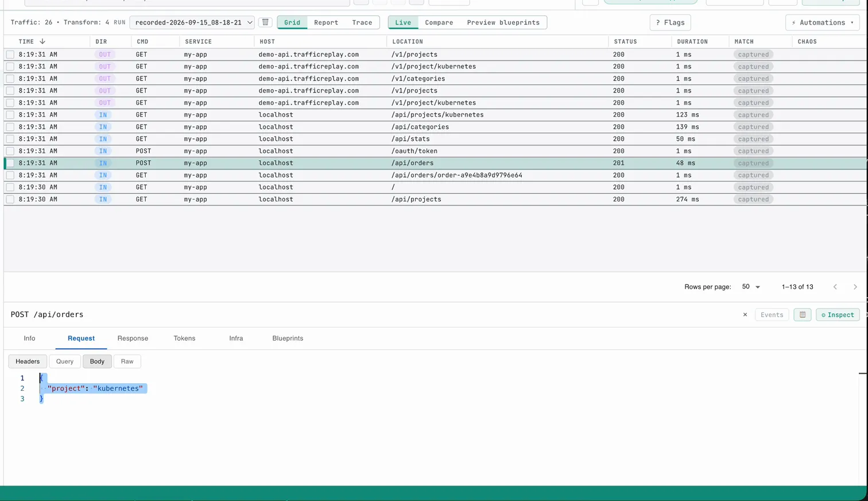Image resolution: width=868 pixels, height=501 pixels.
Task: Check the box for 274 ms /api/projects row
Action: tap(10, 199)
